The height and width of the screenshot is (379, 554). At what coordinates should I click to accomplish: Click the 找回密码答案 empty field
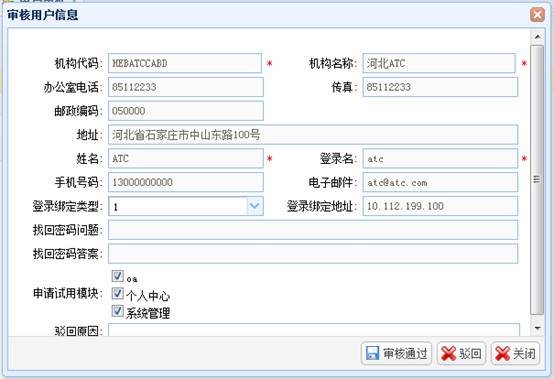[313, 254]
